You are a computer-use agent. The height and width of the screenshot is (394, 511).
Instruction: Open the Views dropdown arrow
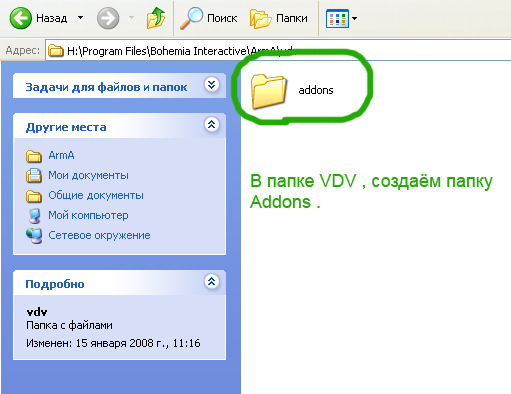354,18
